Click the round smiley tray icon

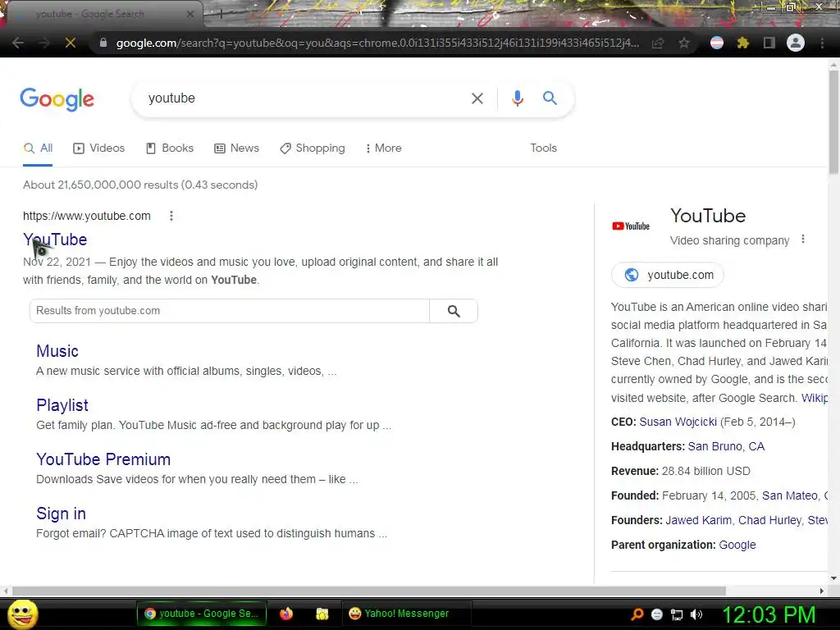point(657,614)
